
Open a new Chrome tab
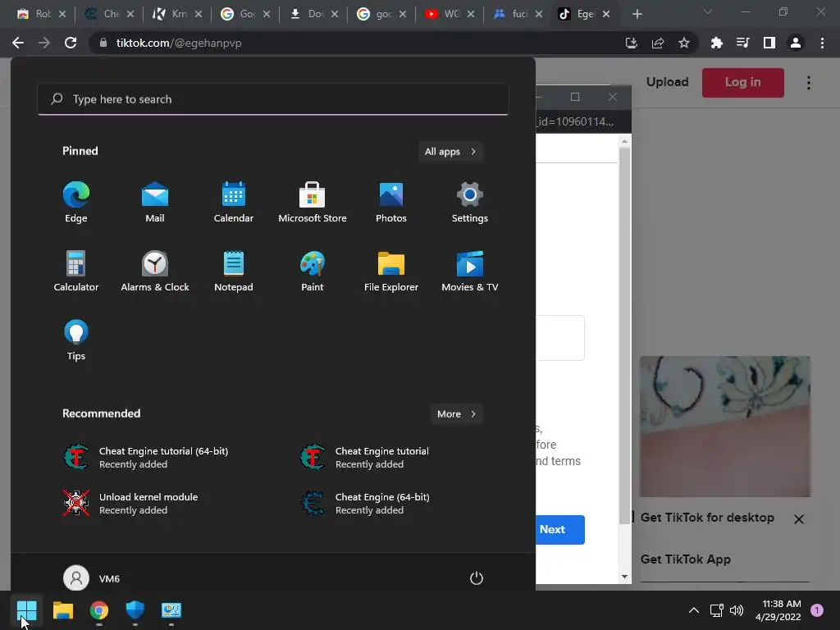(637, 14)
